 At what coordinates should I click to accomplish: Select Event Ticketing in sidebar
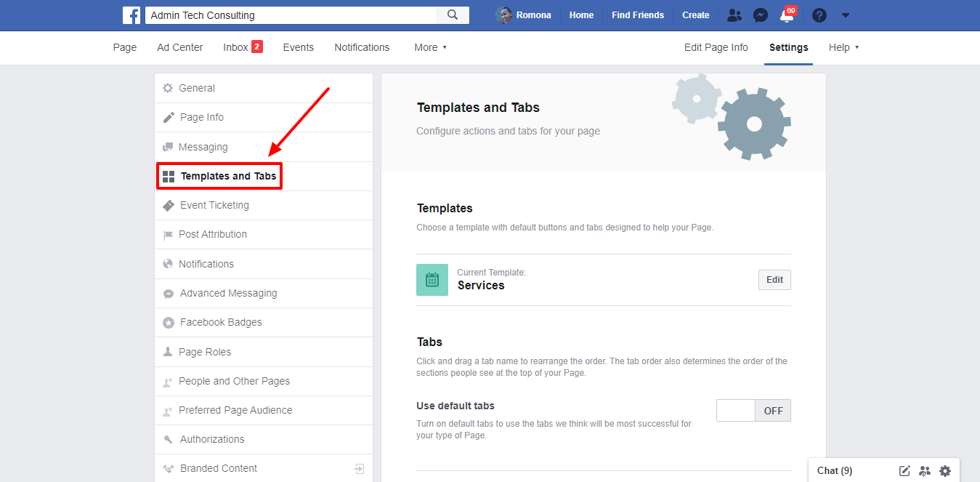coord(264,205)
